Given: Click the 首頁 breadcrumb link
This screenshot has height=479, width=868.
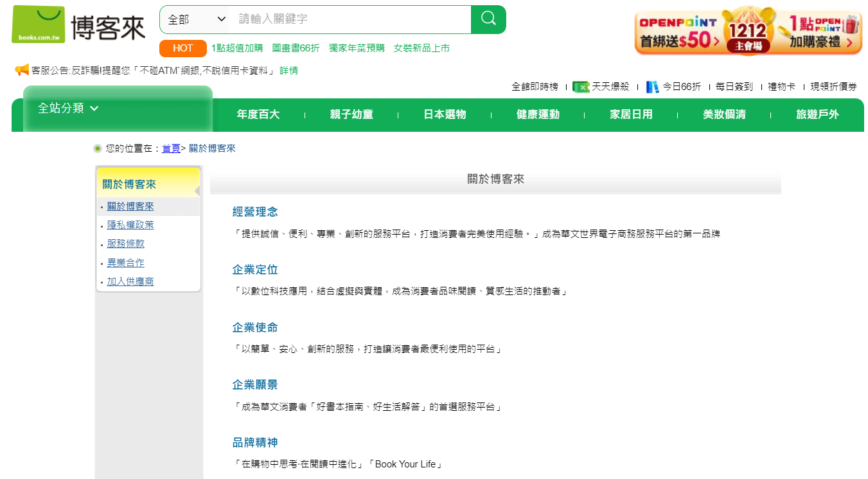Looking at the screenshot, I should click(171, 149).
